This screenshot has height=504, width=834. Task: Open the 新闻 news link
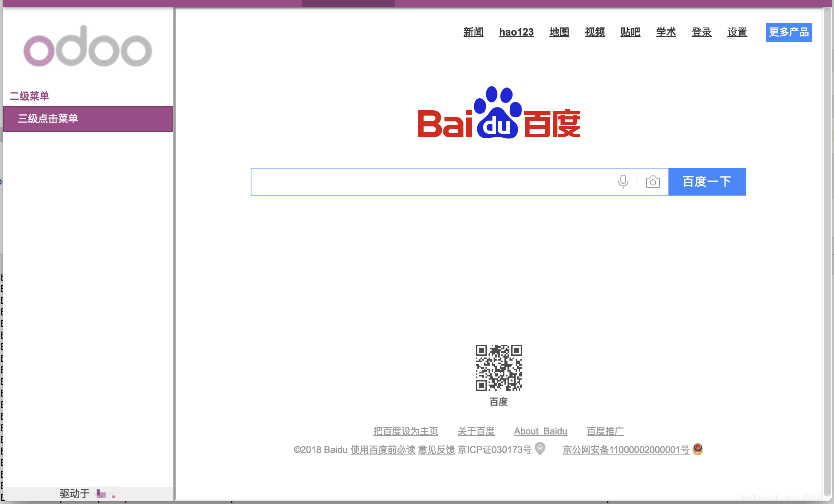pyautogui.click(x=473, y=32)
